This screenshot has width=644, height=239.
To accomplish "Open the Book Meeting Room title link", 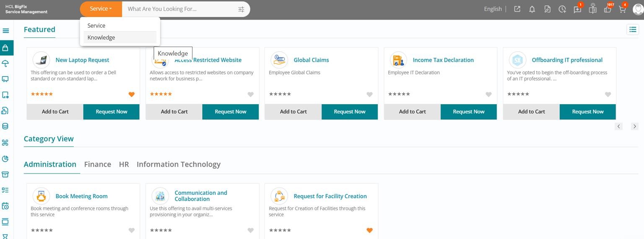I will pos(81,196).
